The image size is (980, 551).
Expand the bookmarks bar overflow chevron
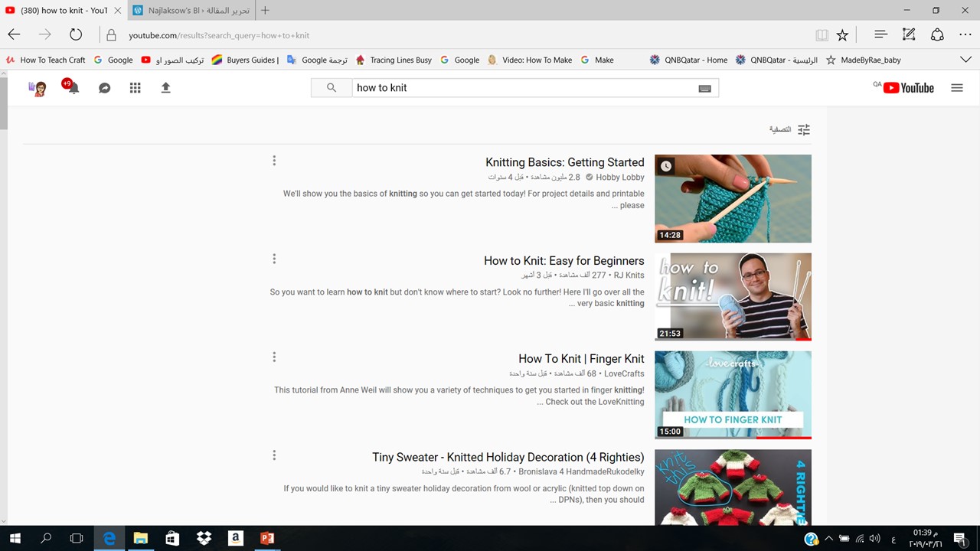965,60
